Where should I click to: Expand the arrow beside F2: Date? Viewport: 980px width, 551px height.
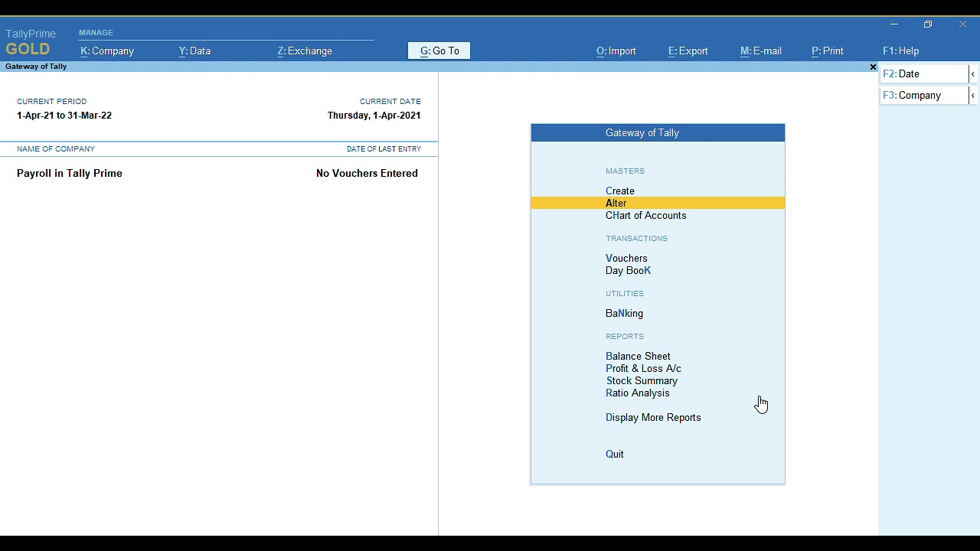pos(972,74)
